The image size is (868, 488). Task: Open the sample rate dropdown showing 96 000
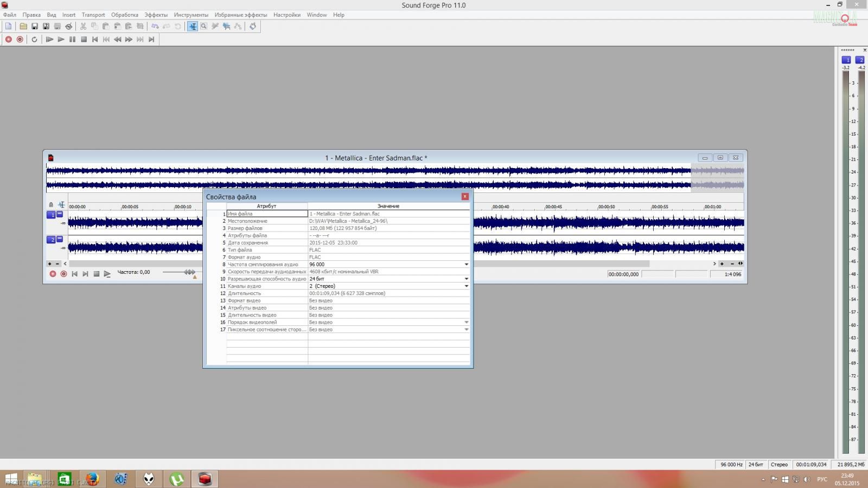tap(466, 265)
